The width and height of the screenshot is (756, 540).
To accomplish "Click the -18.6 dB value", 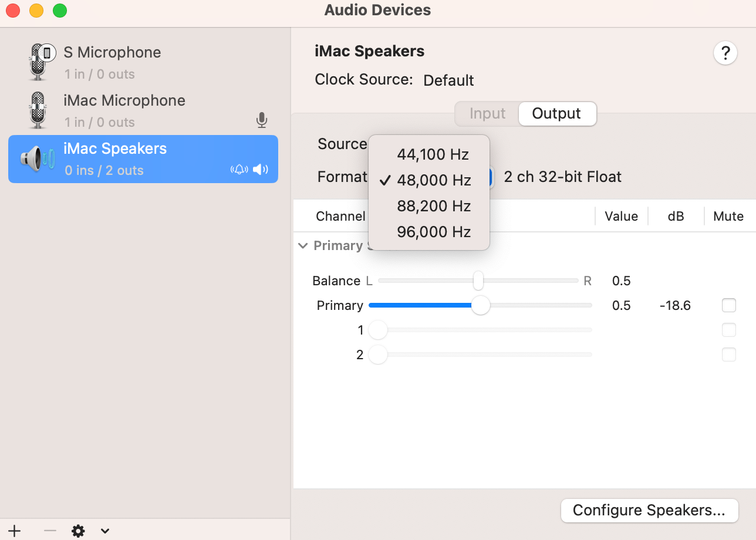I will (675, 305).
